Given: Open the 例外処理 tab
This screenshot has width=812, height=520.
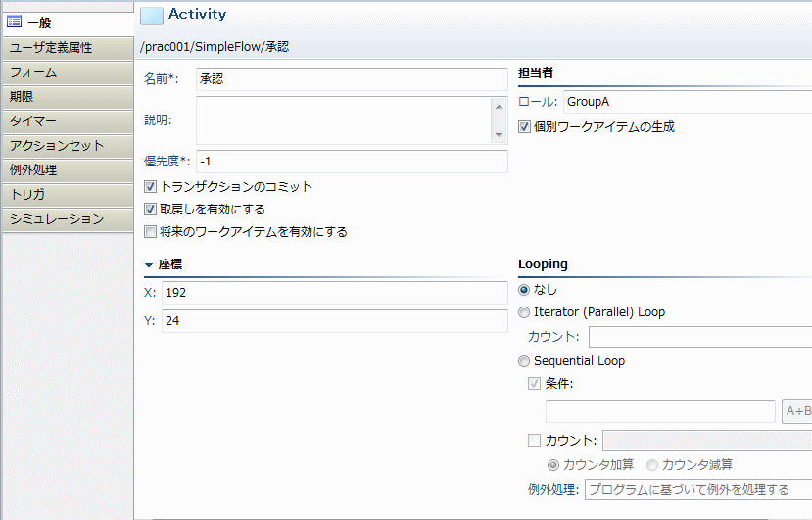Looking at the screenshot, I should (x=67, y=170).
